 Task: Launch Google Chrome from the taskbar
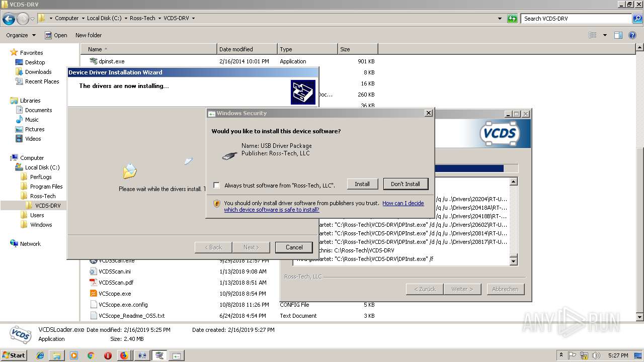[x=91, y=355]
